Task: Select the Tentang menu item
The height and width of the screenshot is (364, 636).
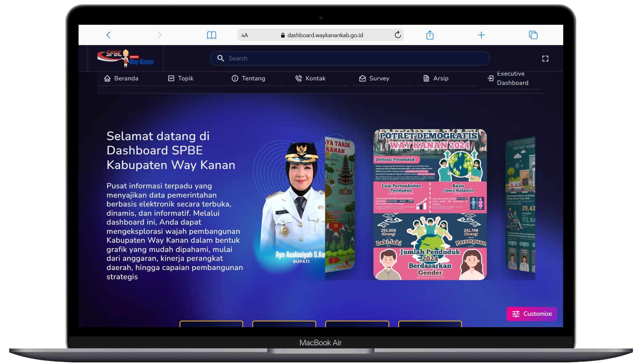Action: [x=255, y=78]
